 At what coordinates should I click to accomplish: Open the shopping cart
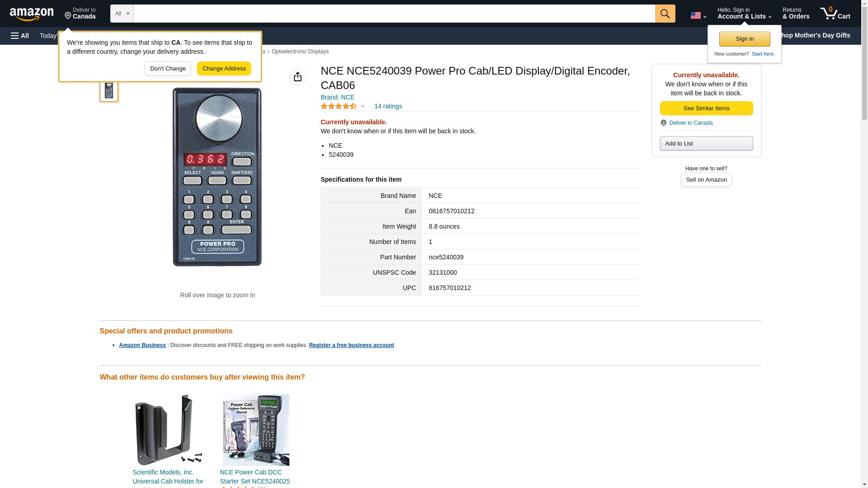pyautogui.click(x=835, y=14)
